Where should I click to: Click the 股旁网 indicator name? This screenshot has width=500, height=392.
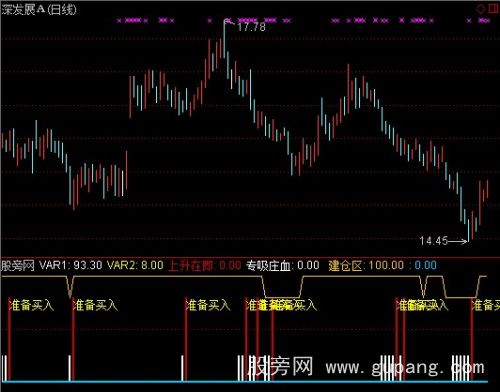18,266
